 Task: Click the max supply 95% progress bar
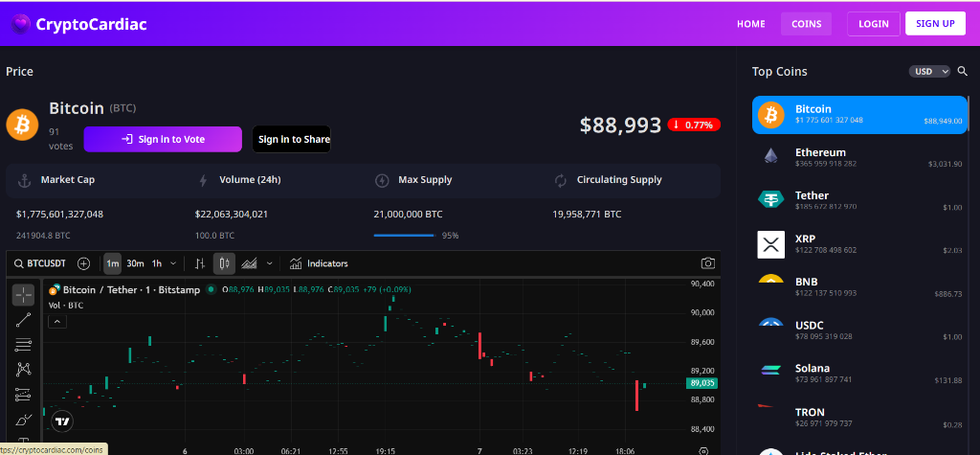(404, 236)
